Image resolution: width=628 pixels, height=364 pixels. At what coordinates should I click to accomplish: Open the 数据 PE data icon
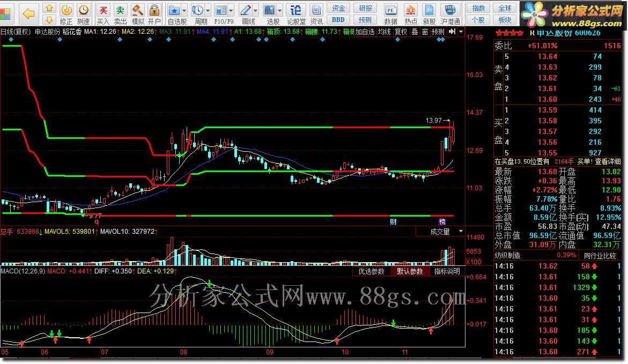pos(390,14)
